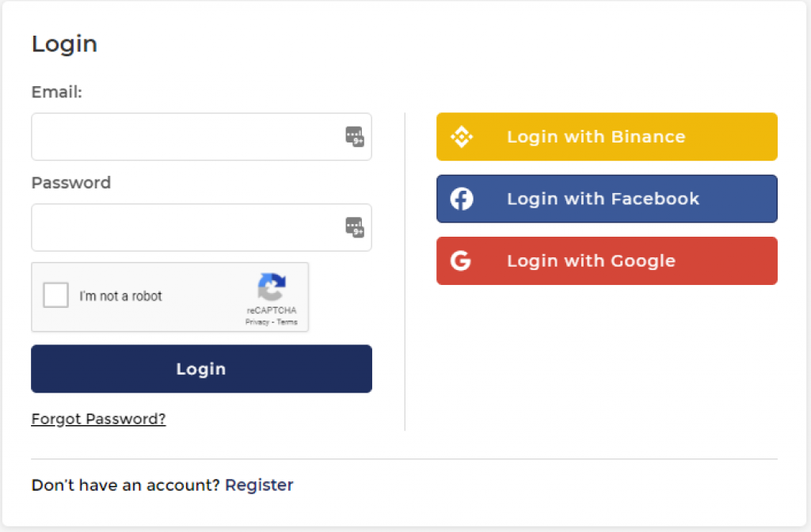Viewport: 811px width, 532px height.
Task: Choose Login with Google
Action: point(607,261)
